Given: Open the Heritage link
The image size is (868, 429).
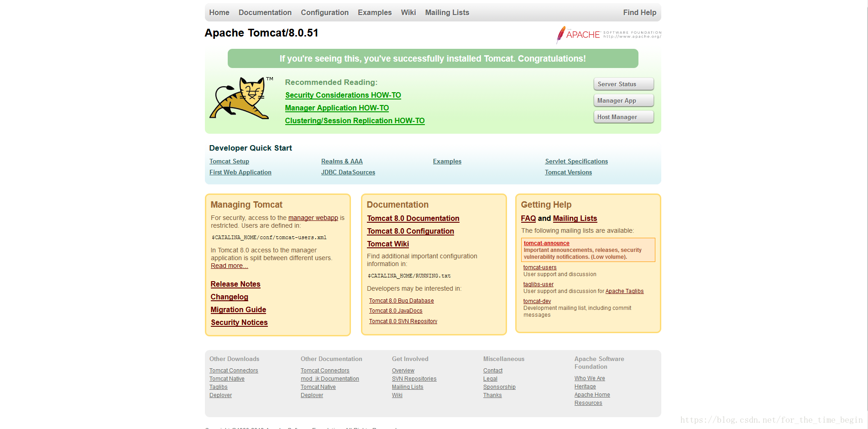Looking at the screenshot, I should pyautogui.click(x=585, y=387).
